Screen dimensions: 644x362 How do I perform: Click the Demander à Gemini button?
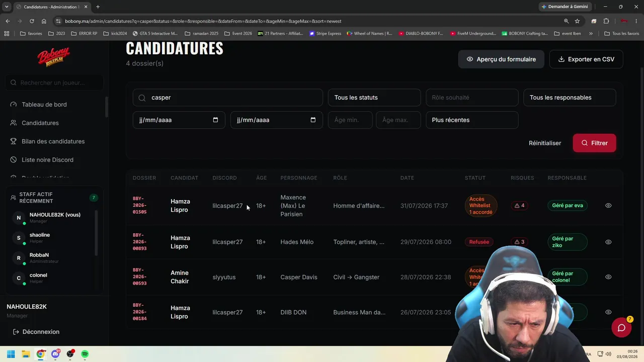pos(565,7)
